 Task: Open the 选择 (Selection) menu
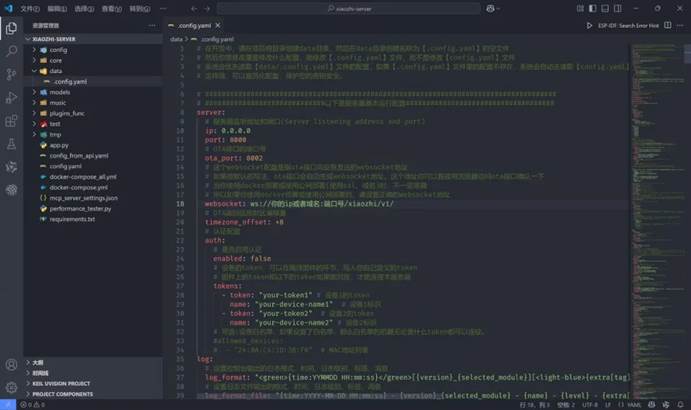84,8
